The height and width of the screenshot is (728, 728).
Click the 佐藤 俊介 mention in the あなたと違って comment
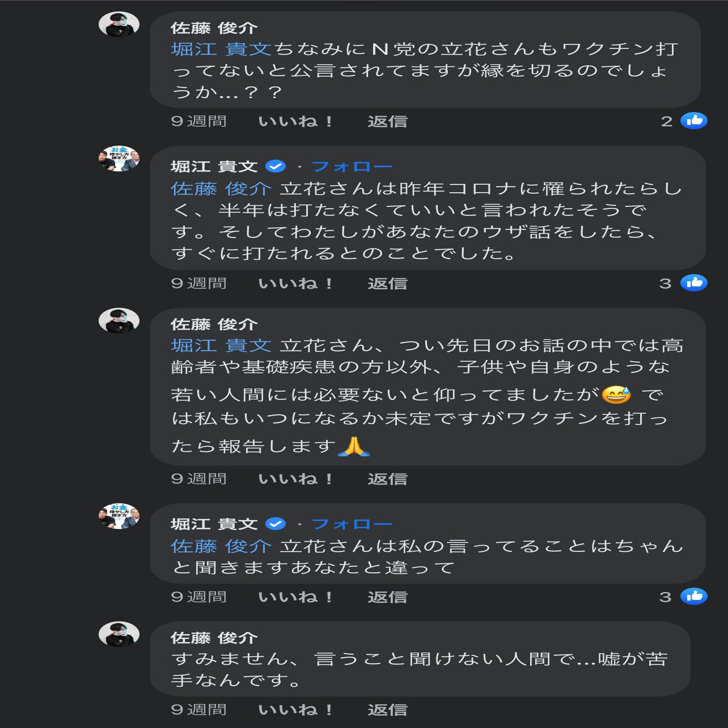coord(221,546)
